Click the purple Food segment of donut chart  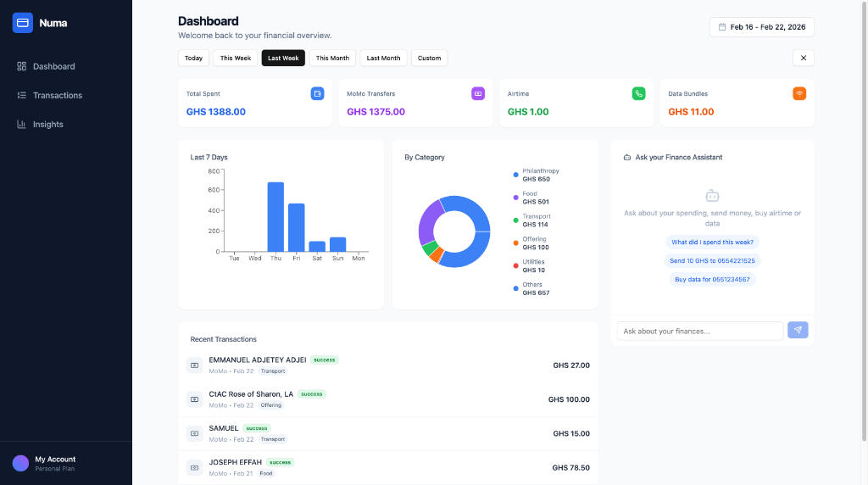(x=428, y=222)
